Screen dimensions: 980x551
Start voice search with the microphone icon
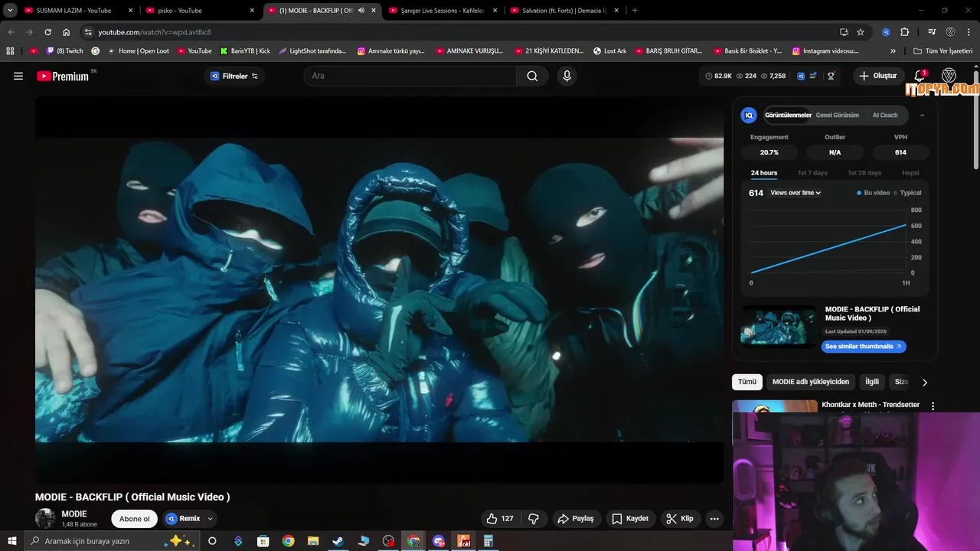[567, 76]
